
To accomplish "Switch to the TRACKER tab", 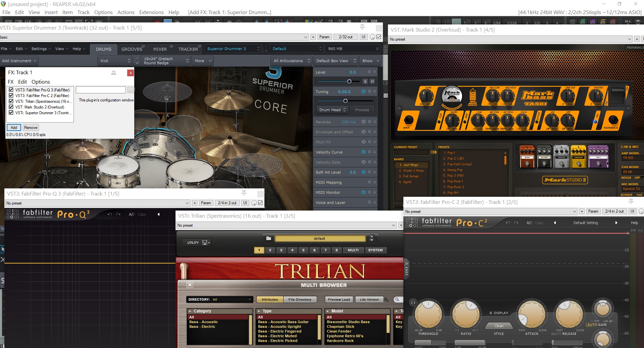I will [x=188, y=49].
